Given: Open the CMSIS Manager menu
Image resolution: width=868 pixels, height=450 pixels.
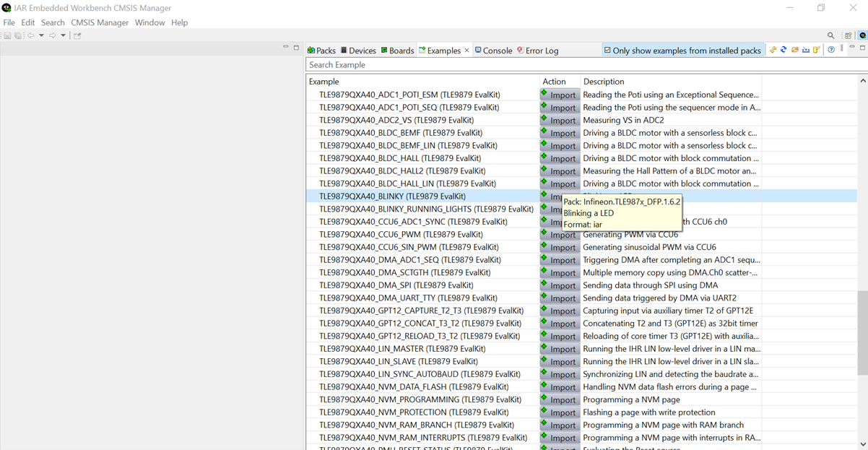Looking at the screenshot, I should (100, 22).
